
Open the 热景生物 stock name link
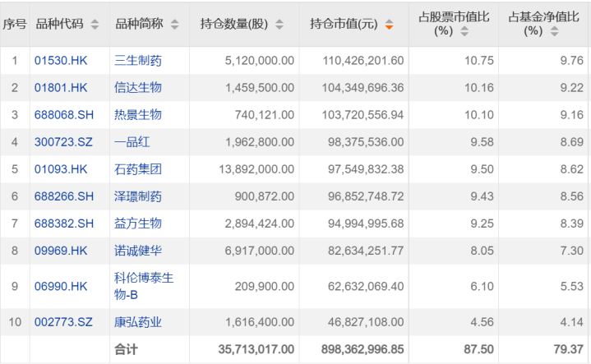(x=138, y=114)
